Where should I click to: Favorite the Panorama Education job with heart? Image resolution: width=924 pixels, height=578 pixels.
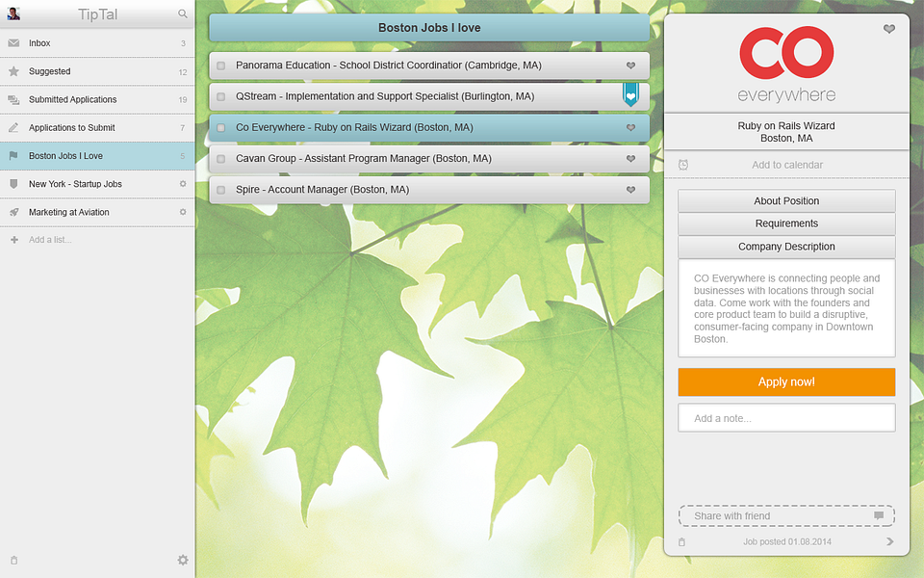click(x=630, y=66)
